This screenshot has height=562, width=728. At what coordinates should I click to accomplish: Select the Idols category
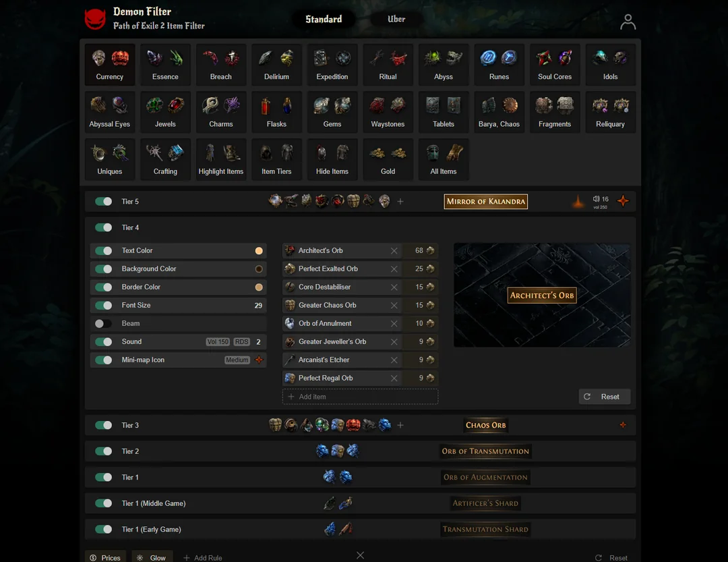click(x=611, y=65)
